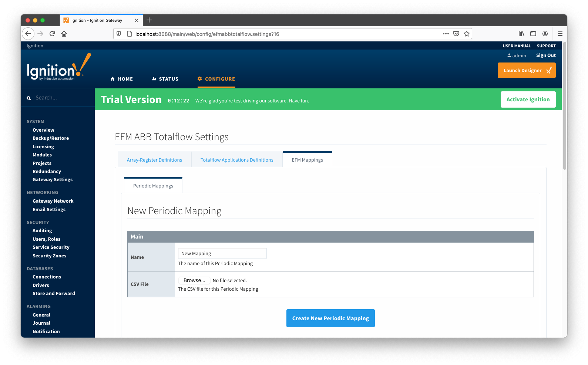Bookmark this page with the star
Image resolution: width=588 pixels, height=365 pixels.
point(467,34)
